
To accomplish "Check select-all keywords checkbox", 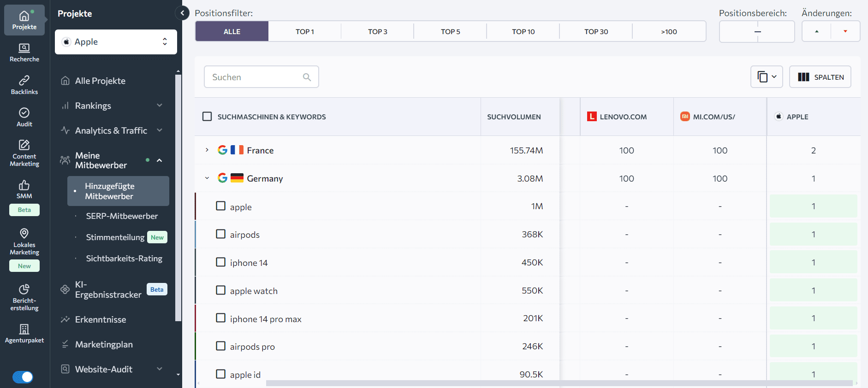I will [x=208, y=117].
